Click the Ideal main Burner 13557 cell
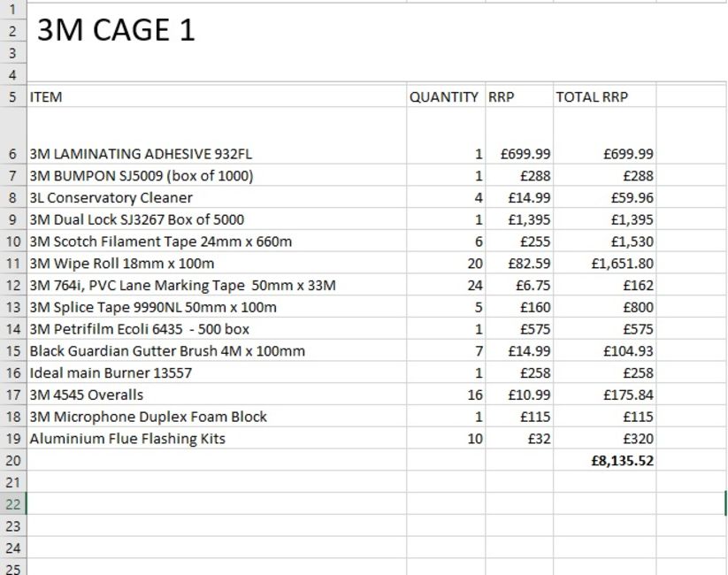 coord(217,372)
